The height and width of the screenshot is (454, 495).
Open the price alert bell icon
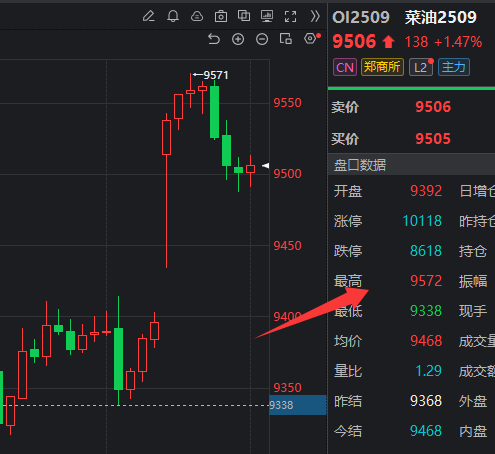[x=173, y=16]
